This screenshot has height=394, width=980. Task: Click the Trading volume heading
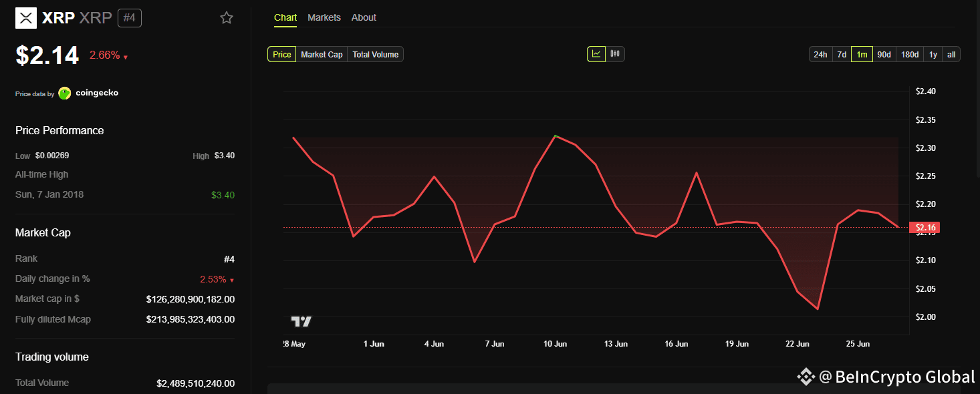click(52, 357)
